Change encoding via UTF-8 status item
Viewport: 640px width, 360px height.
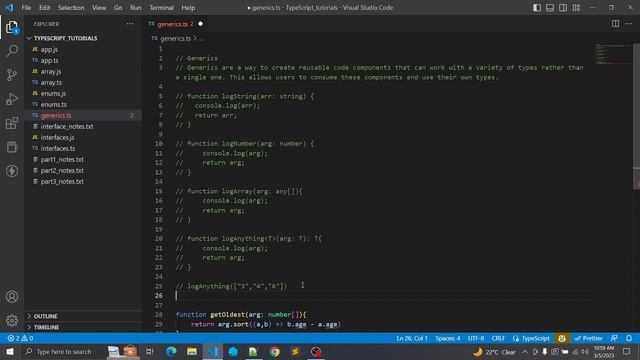(x=476, y=338)
